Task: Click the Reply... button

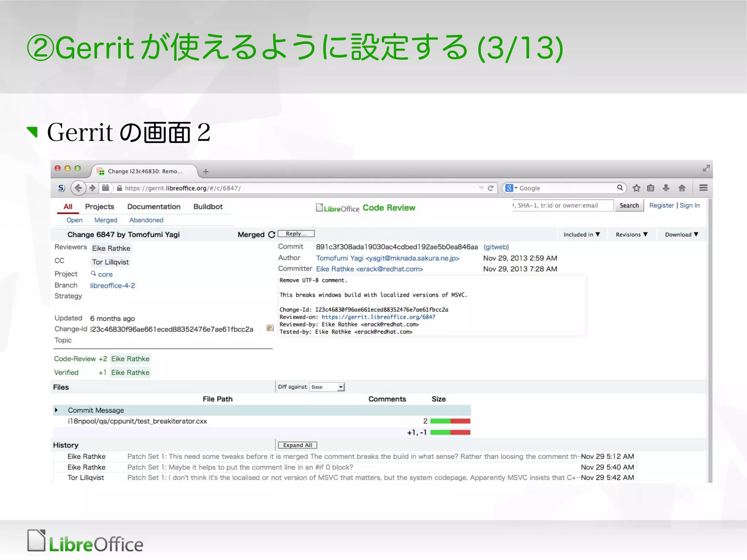Action: [296, 233]
